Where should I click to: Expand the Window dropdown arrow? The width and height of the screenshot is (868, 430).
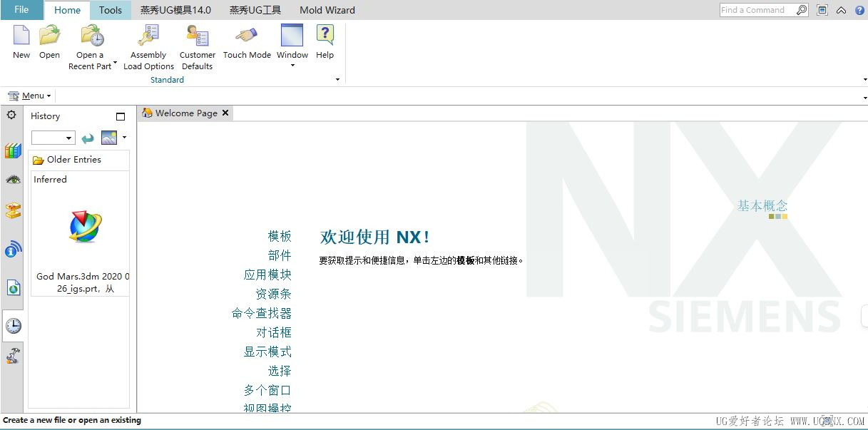(x=292, y=66)
